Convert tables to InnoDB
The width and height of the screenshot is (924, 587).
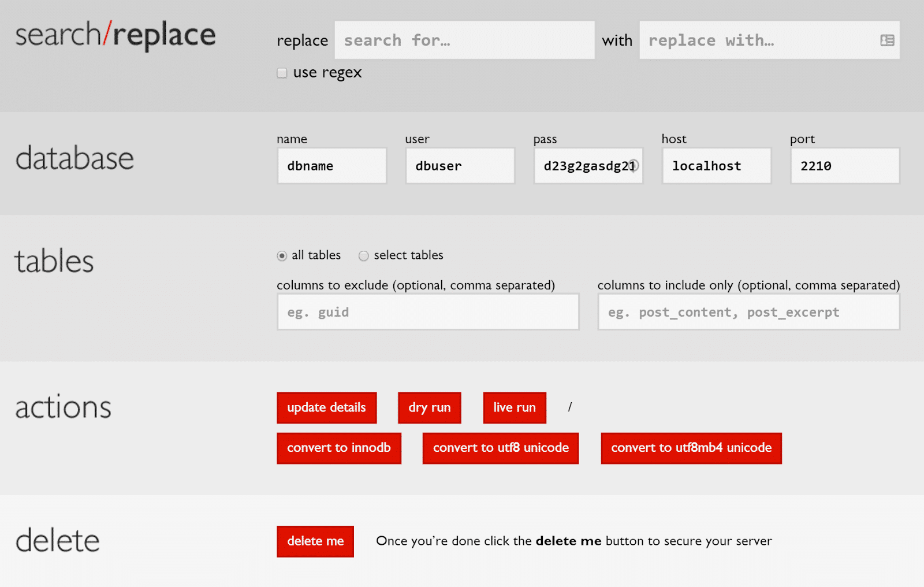point(339,448)
